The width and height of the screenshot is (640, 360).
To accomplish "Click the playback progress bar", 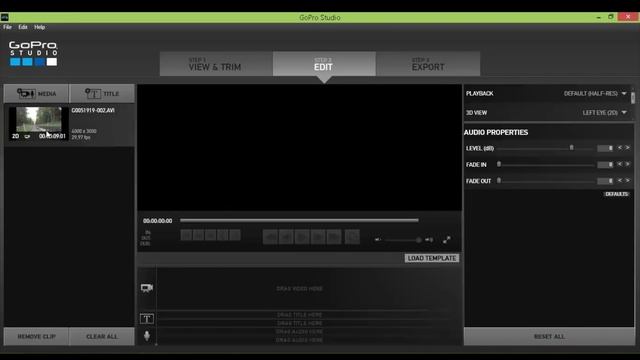I will coord(299,220).
